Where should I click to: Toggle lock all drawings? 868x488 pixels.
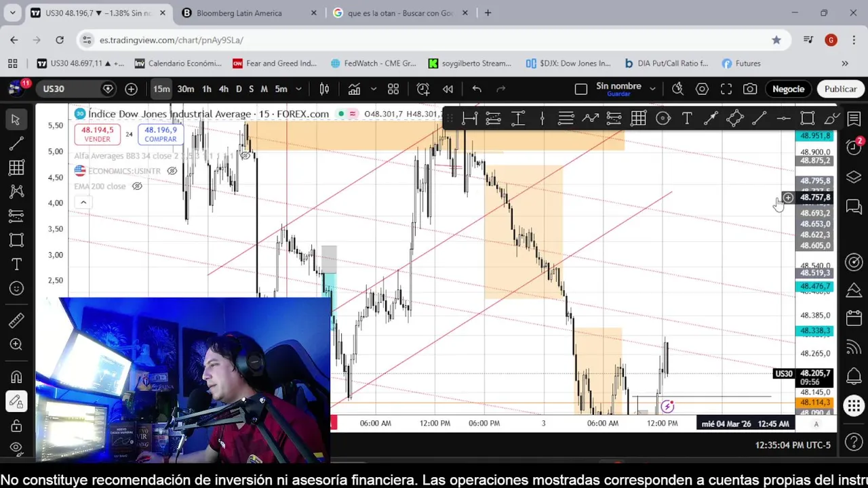(x=16, y=426)
